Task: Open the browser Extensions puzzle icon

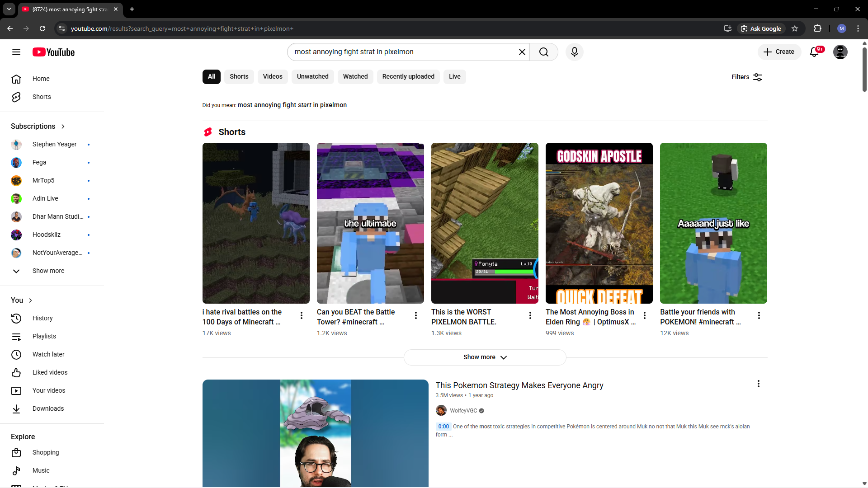Action: point(817,28)
